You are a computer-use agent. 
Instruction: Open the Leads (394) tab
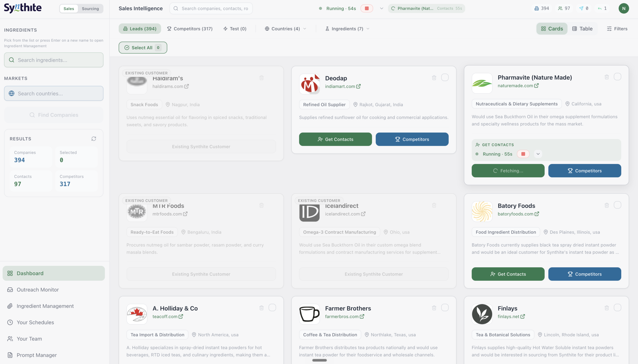pyautogui.click(x=140, y=28)
